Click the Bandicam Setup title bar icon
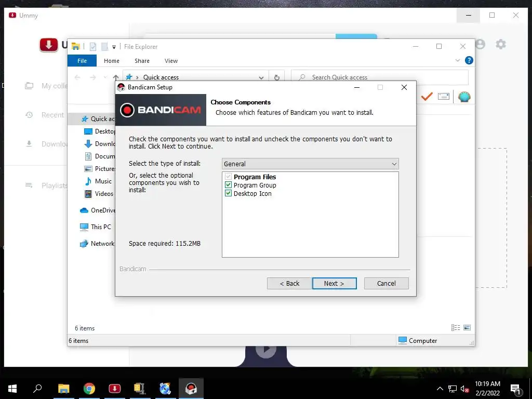Screen dimensions: 532x399 (121, 87)
